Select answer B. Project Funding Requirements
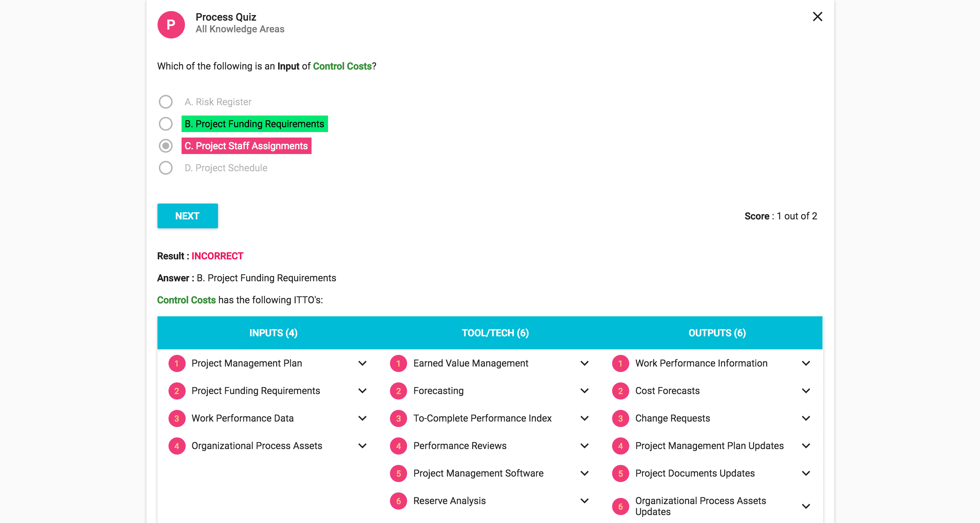The height and width of the screenshot is (523, 980). (x=165, y=124)
